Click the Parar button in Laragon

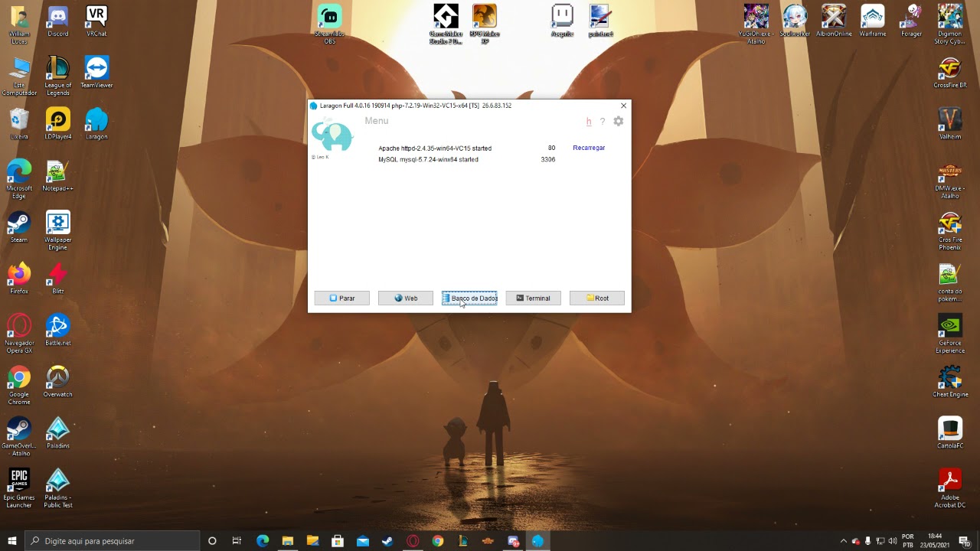[x=341, y=298]
